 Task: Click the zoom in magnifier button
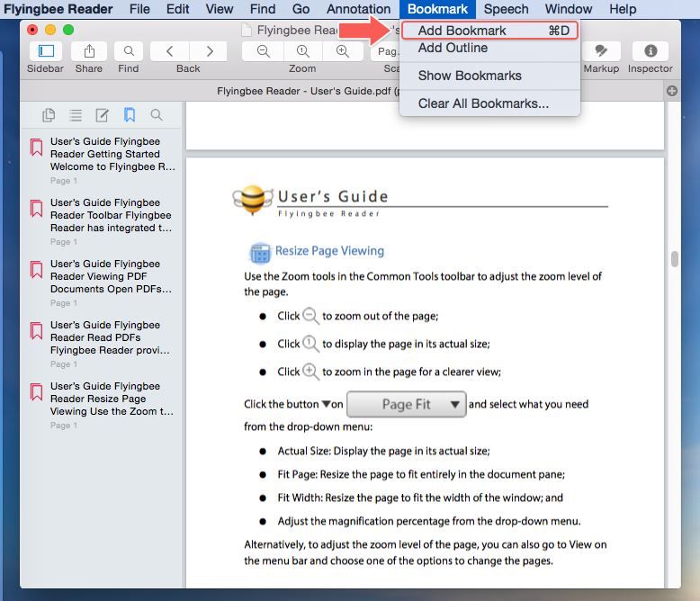point(343,51)
